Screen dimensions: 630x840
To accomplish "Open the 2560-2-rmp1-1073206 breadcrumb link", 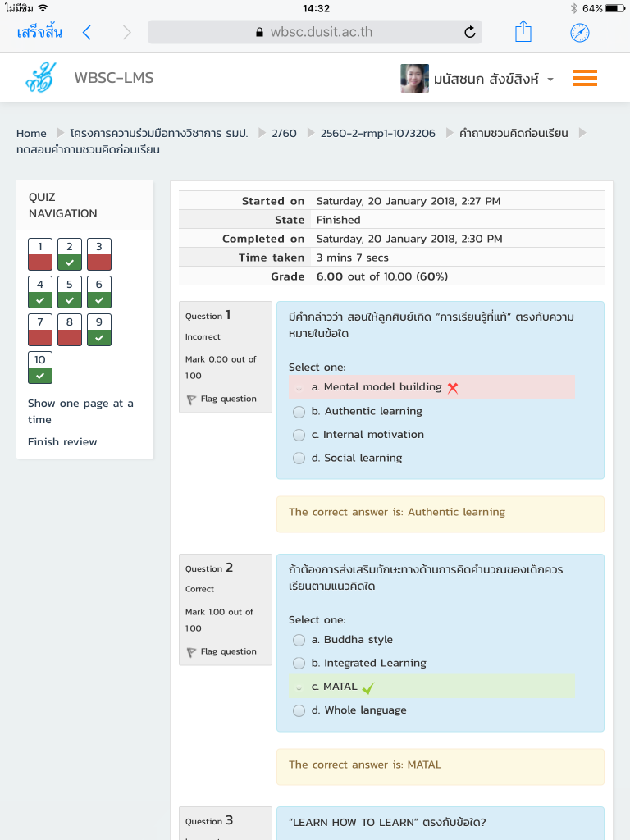I will [377, 133].
